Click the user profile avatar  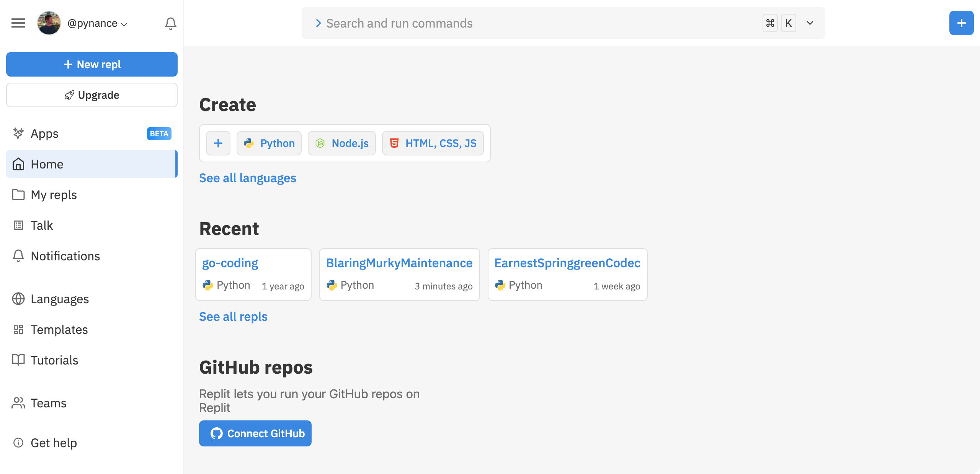pos(49,23)
